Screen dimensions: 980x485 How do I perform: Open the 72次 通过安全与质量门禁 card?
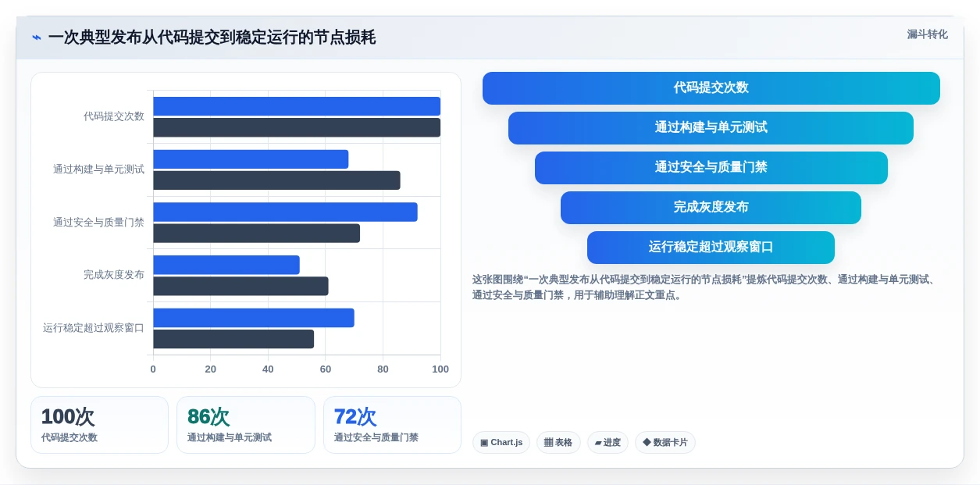[x=392, y=425]
